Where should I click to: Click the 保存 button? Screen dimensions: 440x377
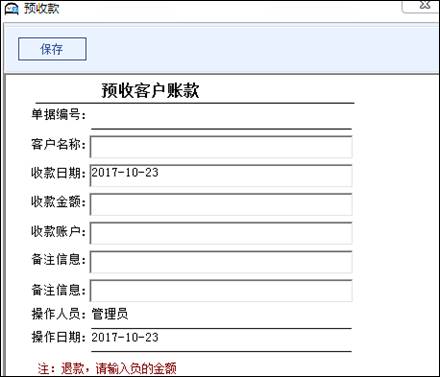[x=52, y=49]
